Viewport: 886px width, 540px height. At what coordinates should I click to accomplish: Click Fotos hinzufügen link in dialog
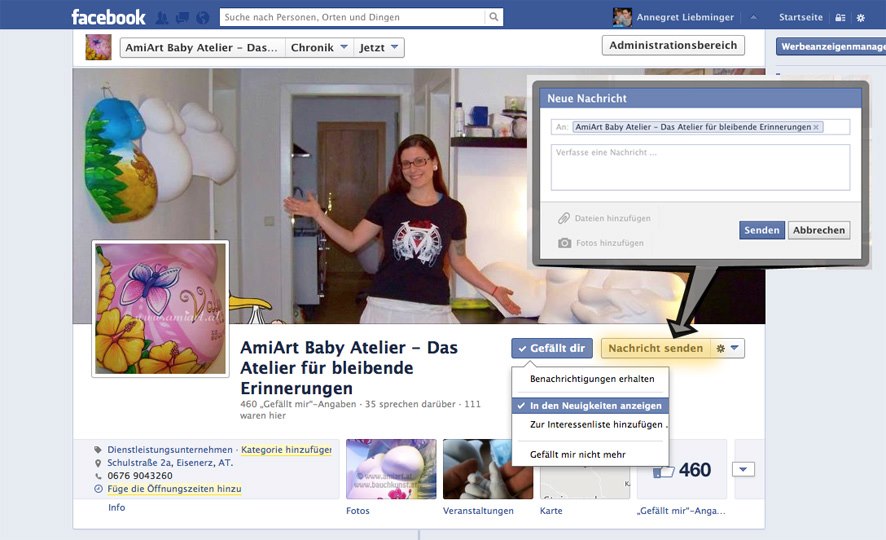610,243
